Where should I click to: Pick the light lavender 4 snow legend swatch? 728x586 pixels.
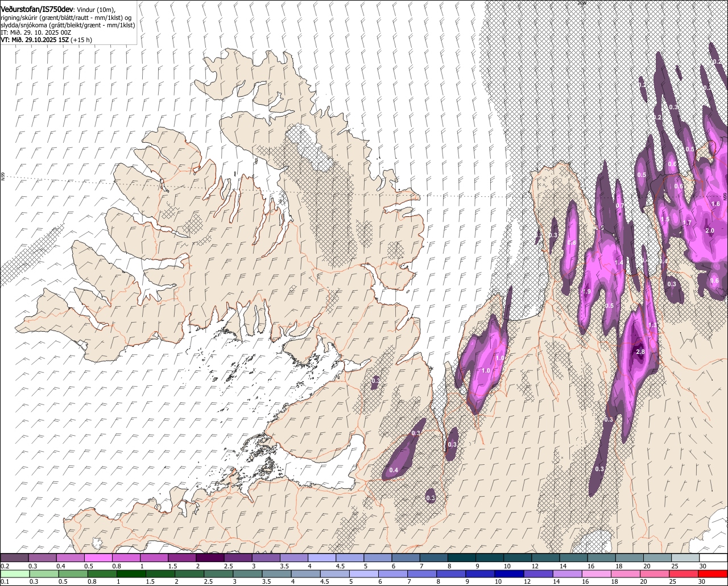click(322, 558)
